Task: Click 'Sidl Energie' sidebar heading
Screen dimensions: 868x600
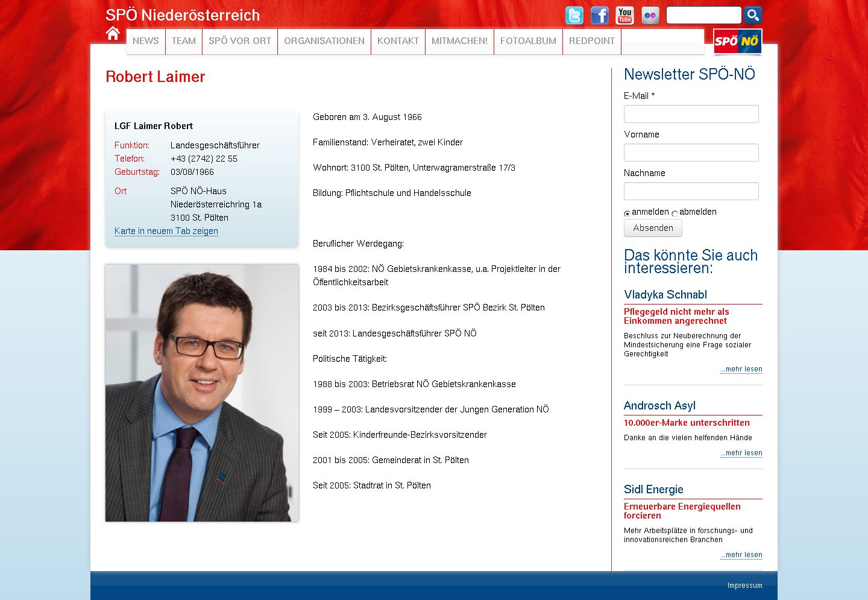Action: click(653, 490)
